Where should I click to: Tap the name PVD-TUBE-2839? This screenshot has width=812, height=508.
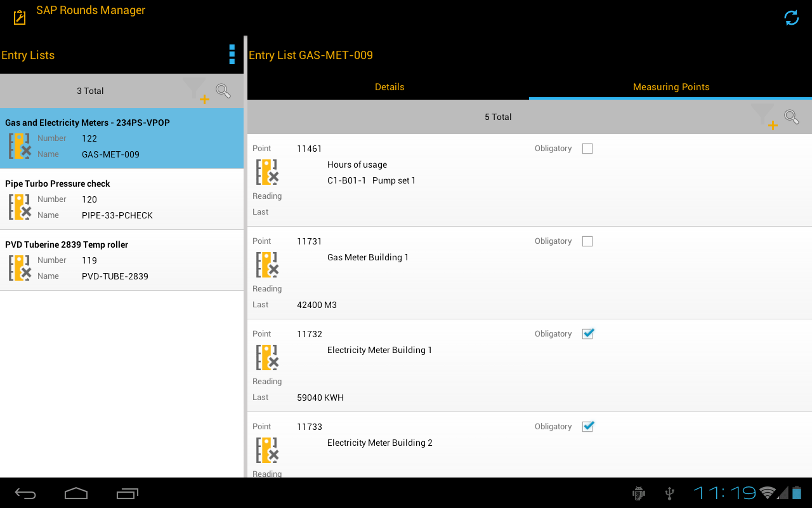pos(115,276)
